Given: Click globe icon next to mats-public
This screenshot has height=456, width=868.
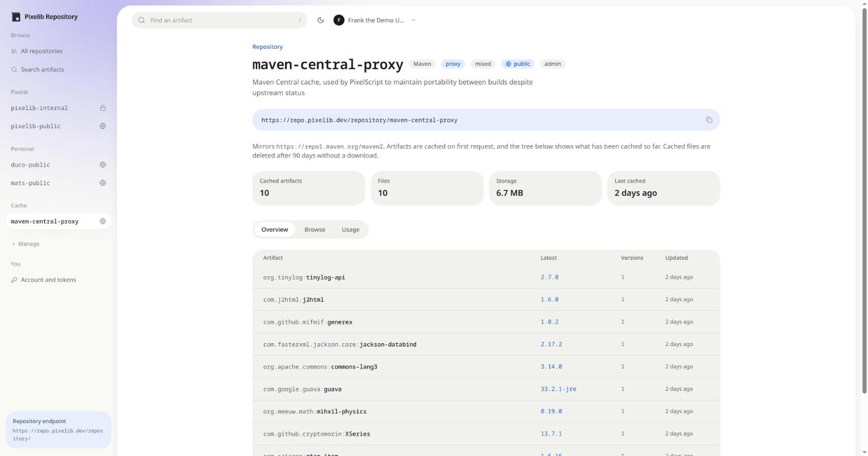Looking at the screenshot, I should coord(103,183).
